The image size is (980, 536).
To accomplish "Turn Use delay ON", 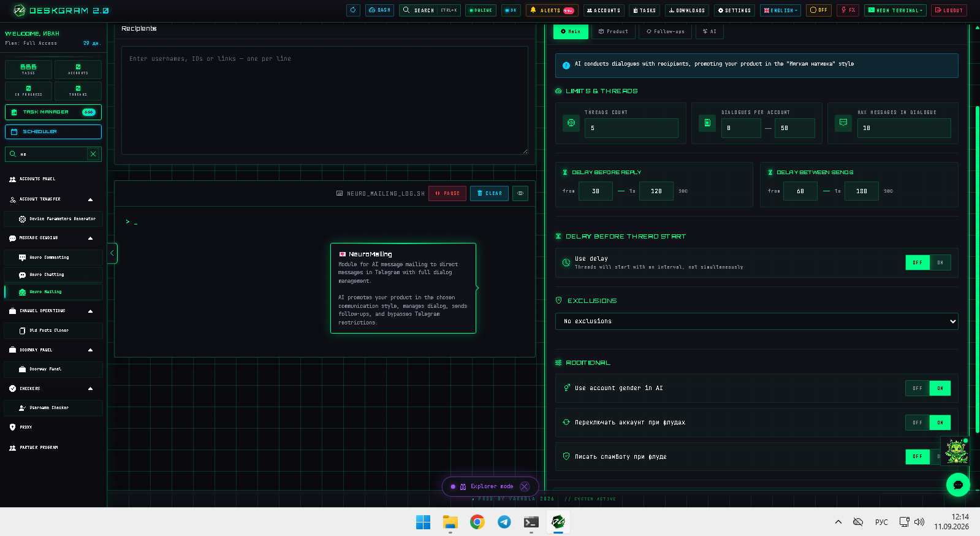I will pyautogui.click(x=940, y=262).
